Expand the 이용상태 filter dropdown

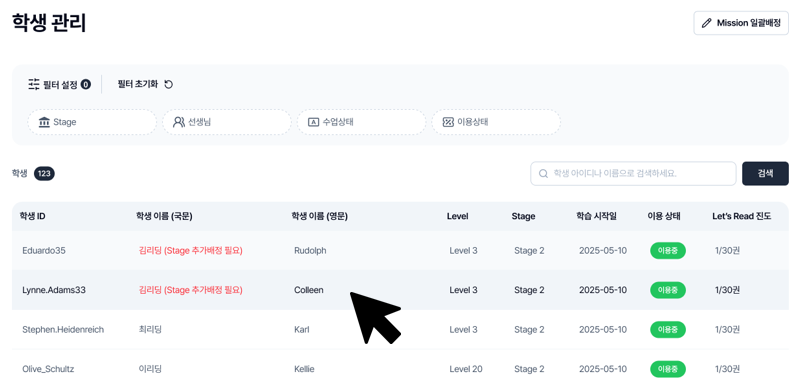(496, 122)
